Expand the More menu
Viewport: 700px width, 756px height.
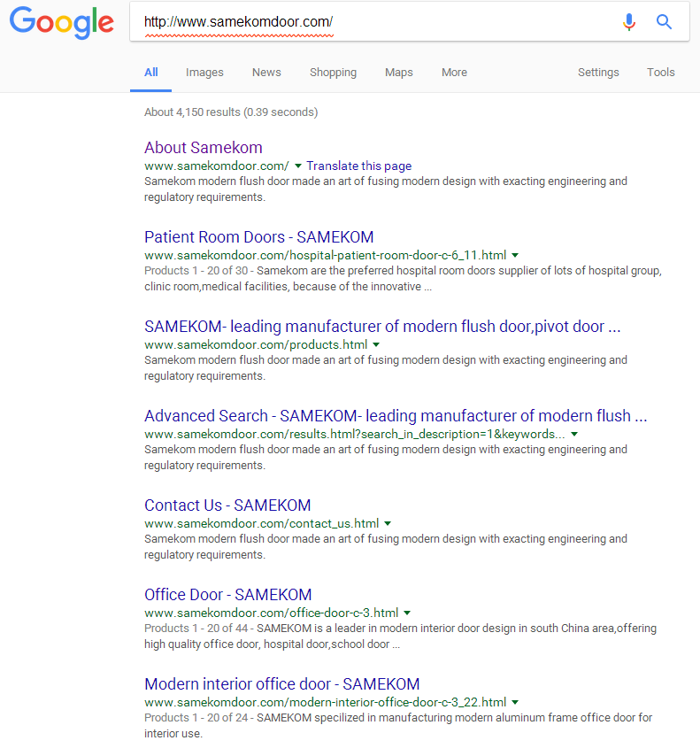(x=454, y=73)
